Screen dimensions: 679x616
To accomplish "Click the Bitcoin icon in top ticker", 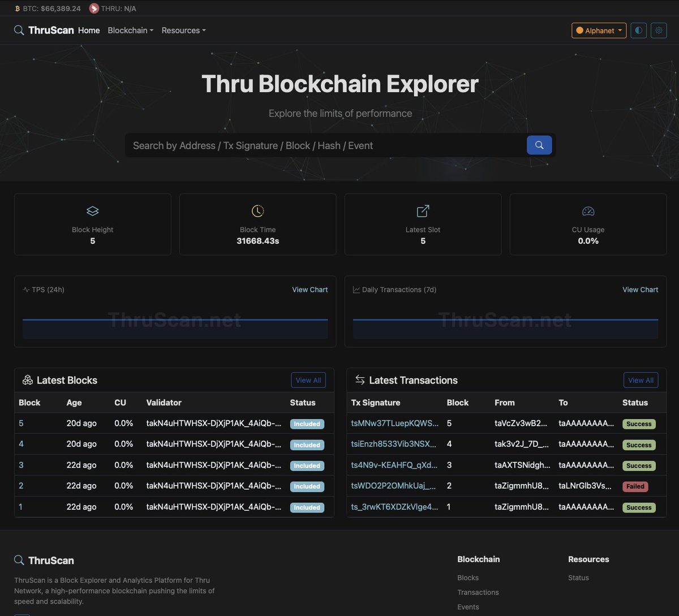I will (x=18, y=8).
